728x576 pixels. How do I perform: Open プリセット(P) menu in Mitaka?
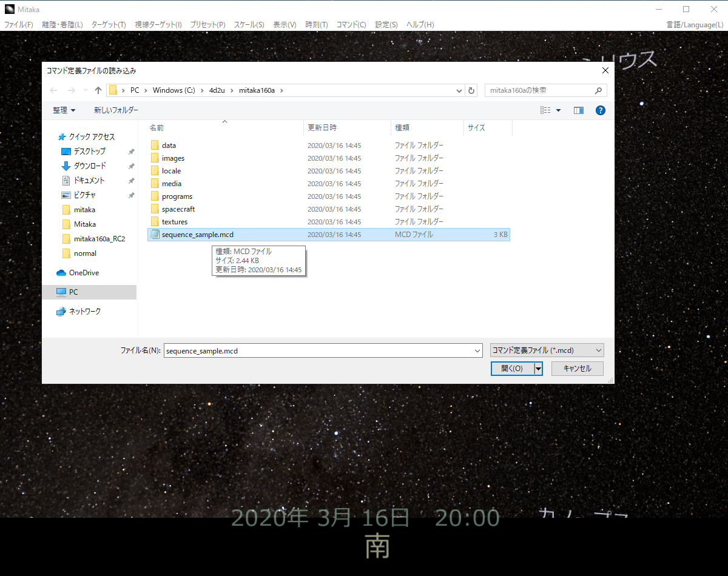[207, 25]
